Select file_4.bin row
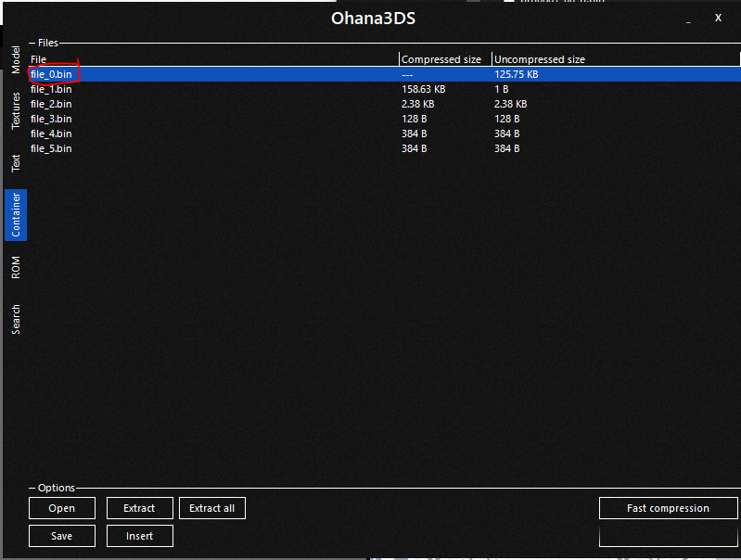The height and width of the screenshot is (560, 741). (x=385, y=134)
